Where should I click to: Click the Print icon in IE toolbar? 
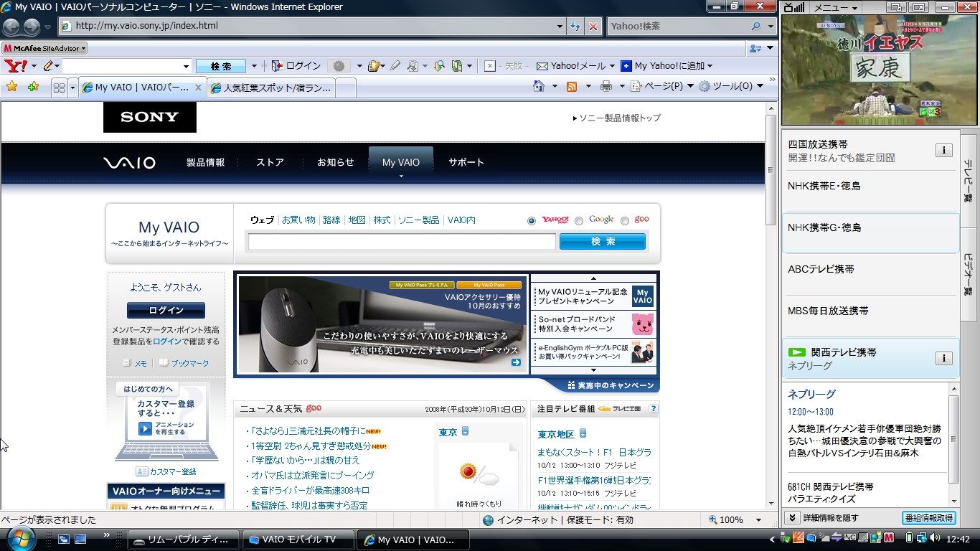click(x=606, y=86)
